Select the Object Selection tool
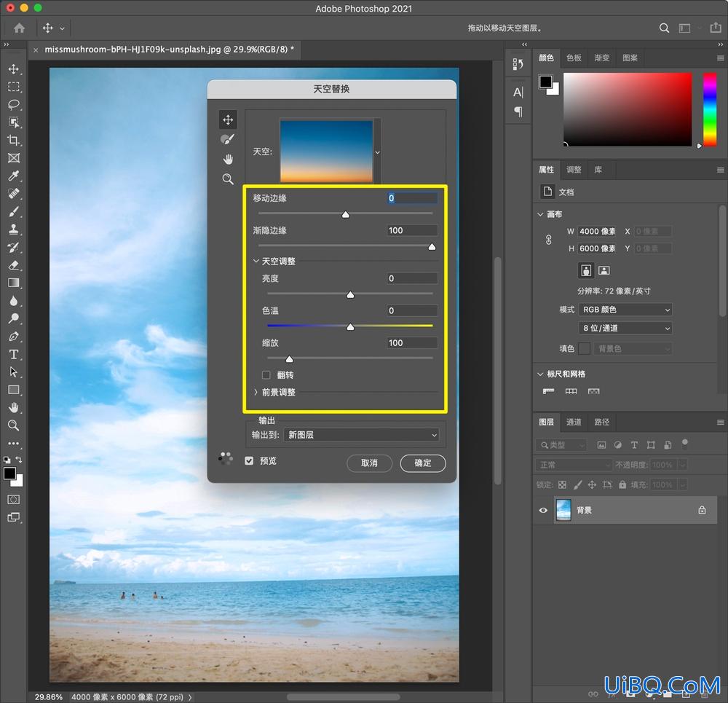728x703 pixels. (13, 122)
